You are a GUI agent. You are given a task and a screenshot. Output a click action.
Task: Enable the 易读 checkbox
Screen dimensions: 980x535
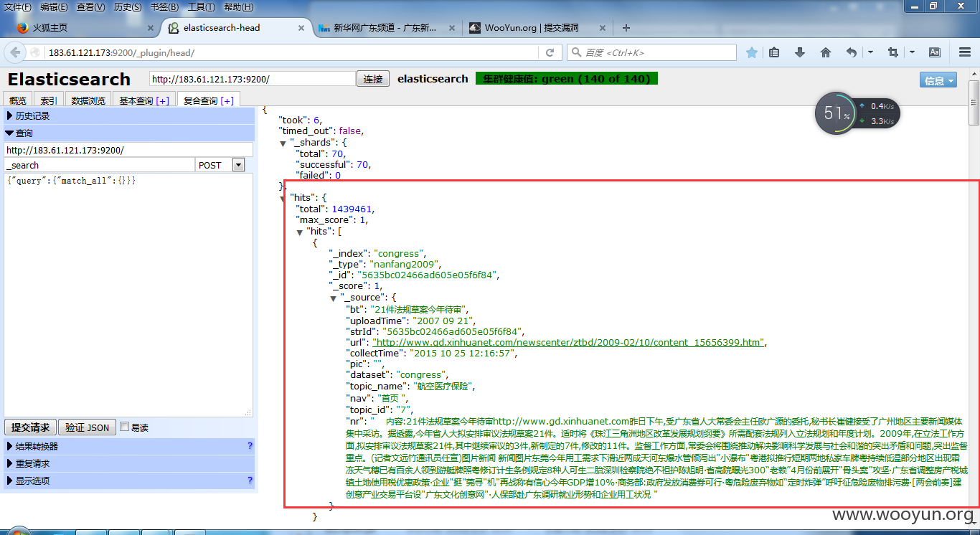coord(125,427)
